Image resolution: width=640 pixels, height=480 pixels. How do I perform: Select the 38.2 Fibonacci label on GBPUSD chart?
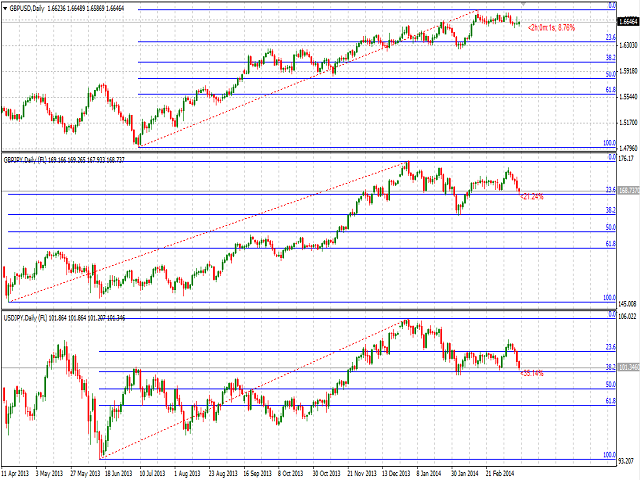611,58
